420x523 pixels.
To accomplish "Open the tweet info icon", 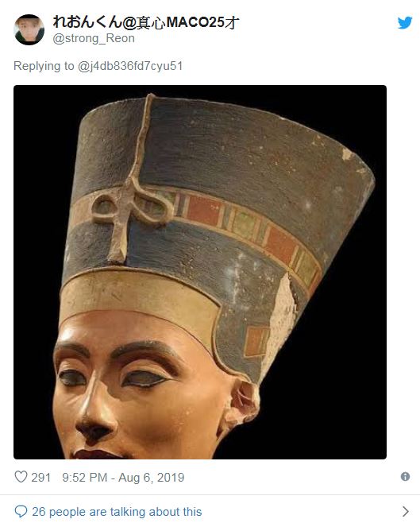I will tap(405, 477).
